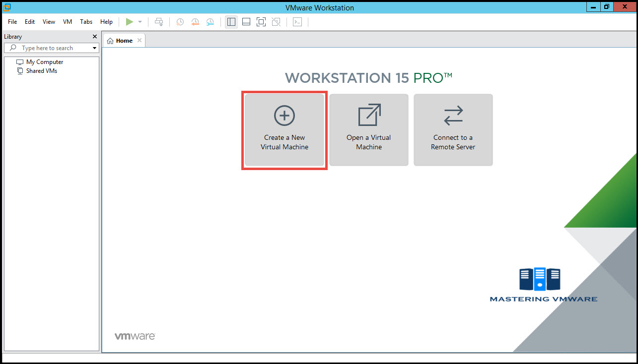Click Create a New Virtual Machine

pos(284,130)
